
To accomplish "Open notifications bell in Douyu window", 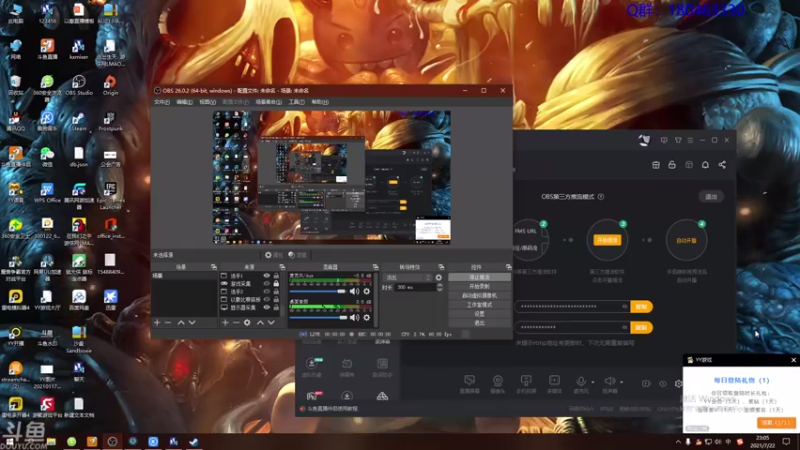I will [705, 165].
